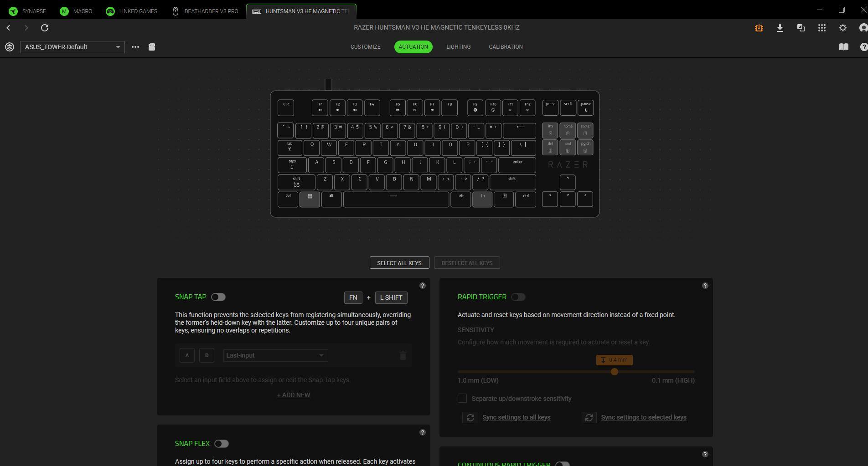Click sync icon for all keys
868x466 pixels.
point(470,417)
